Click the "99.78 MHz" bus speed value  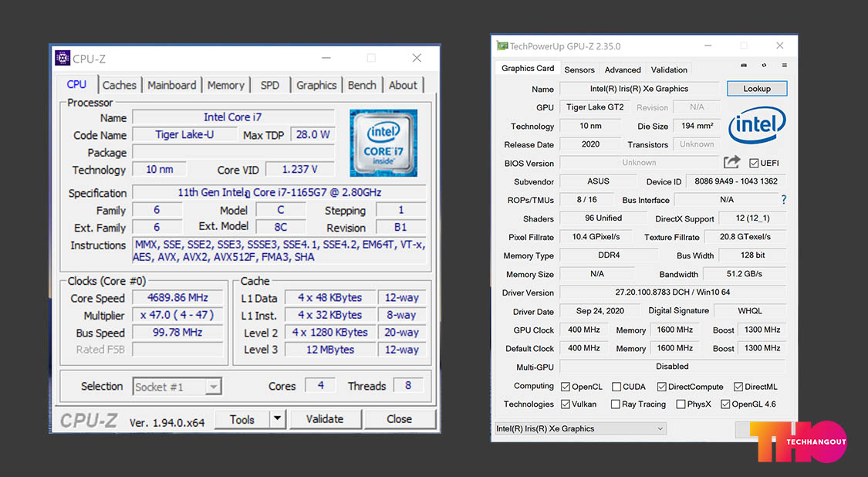point(177,333)
